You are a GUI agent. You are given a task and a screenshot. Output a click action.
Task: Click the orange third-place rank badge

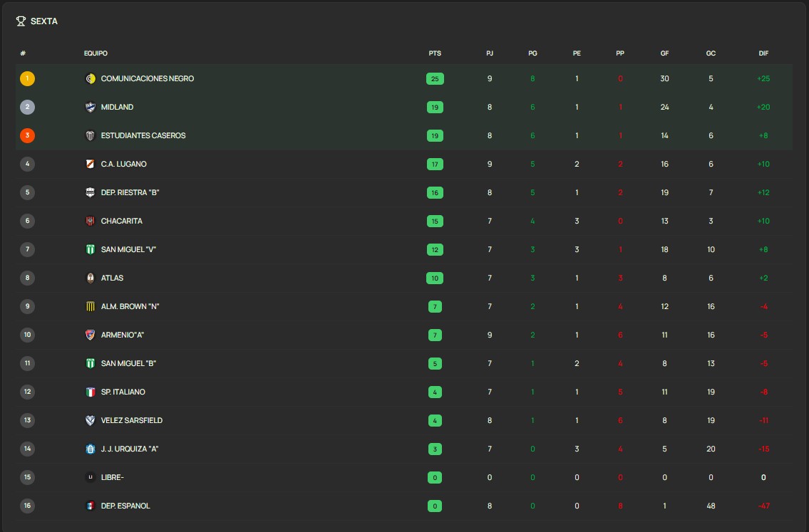(27, 135)
